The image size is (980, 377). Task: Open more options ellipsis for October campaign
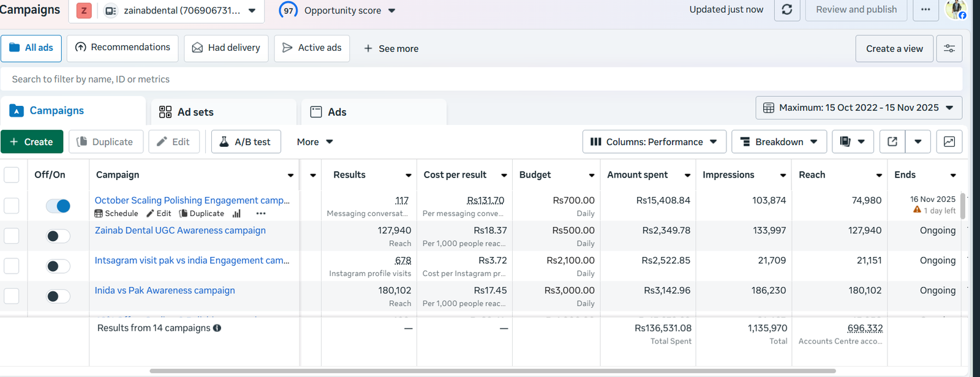(x=261, y=214)
